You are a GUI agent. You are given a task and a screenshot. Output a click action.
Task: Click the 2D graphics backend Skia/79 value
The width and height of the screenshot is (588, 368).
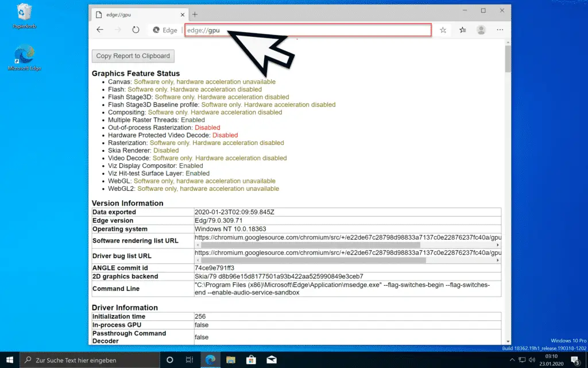(279, 277)
